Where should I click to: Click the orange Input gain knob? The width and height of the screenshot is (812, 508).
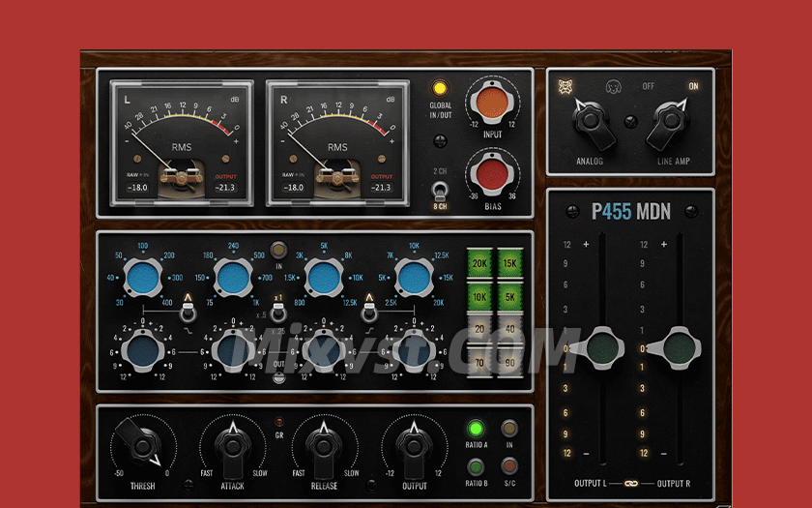(x=490, y=103)
